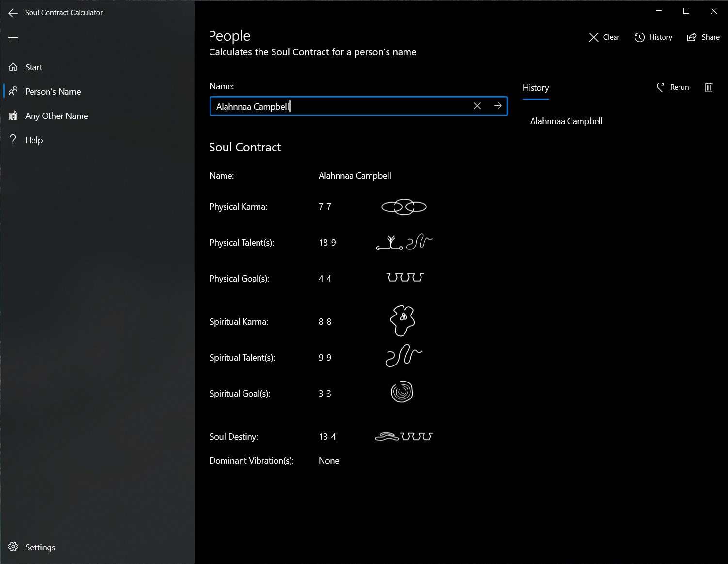Submit name with arrow icon

tap(498, 106)
